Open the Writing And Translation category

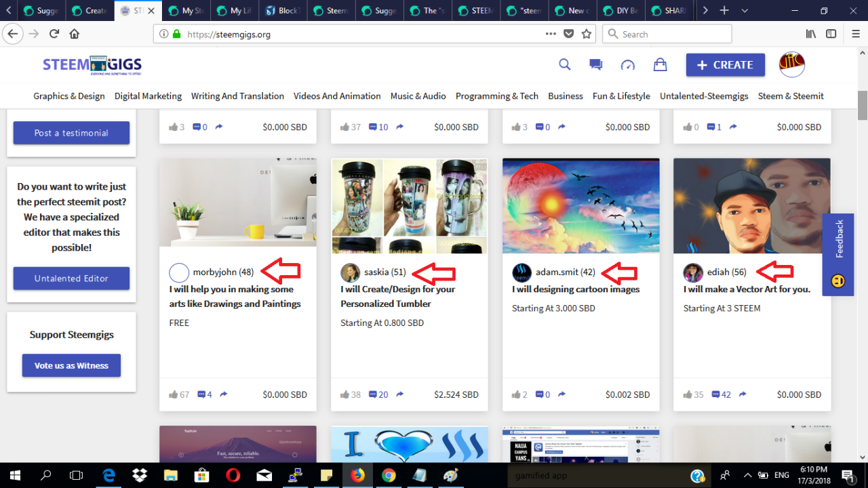[237, 96]
